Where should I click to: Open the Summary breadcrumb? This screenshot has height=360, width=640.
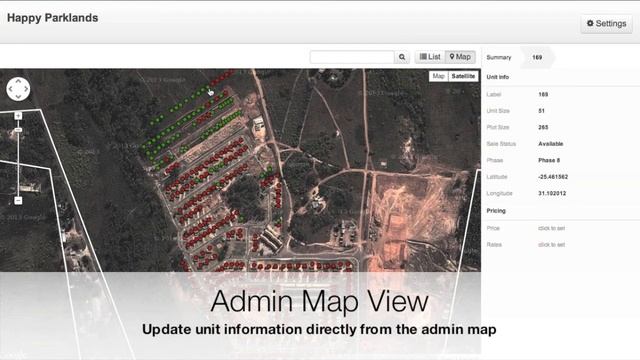[499, 58]
